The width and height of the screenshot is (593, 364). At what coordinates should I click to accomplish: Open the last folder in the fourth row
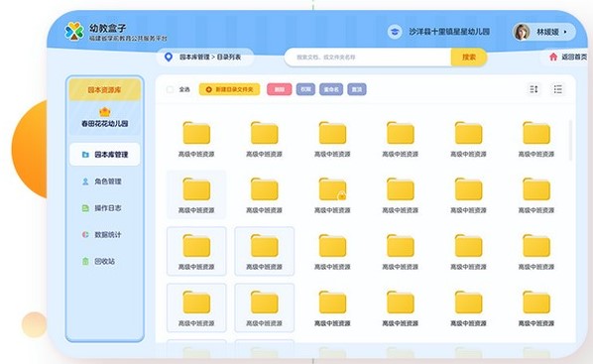click(x=536, y=303)
